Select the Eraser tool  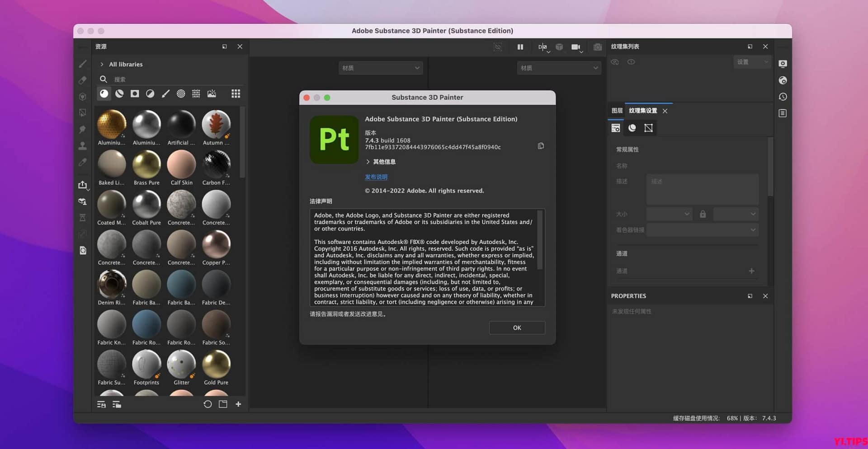click(83, 80)
